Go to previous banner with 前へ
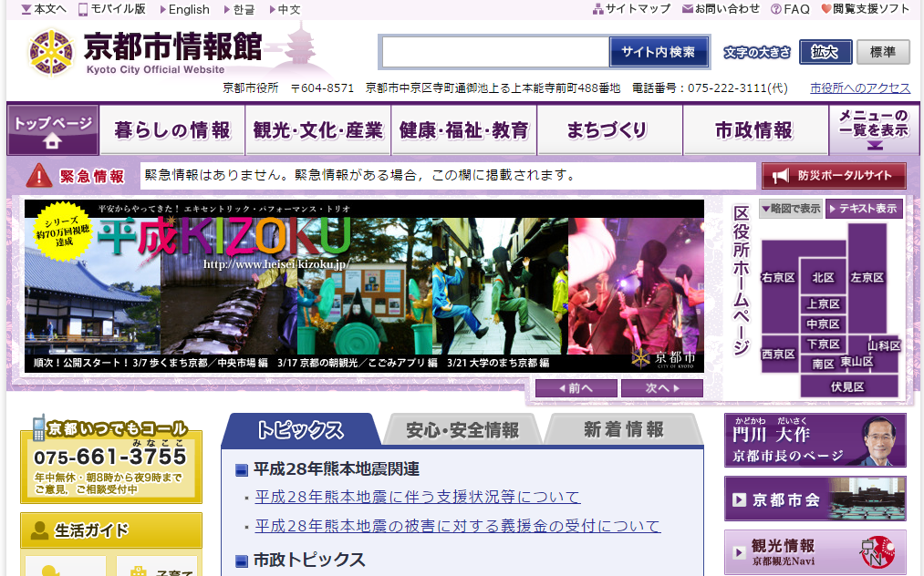This screenshot has height=576, width=924. 576,388
